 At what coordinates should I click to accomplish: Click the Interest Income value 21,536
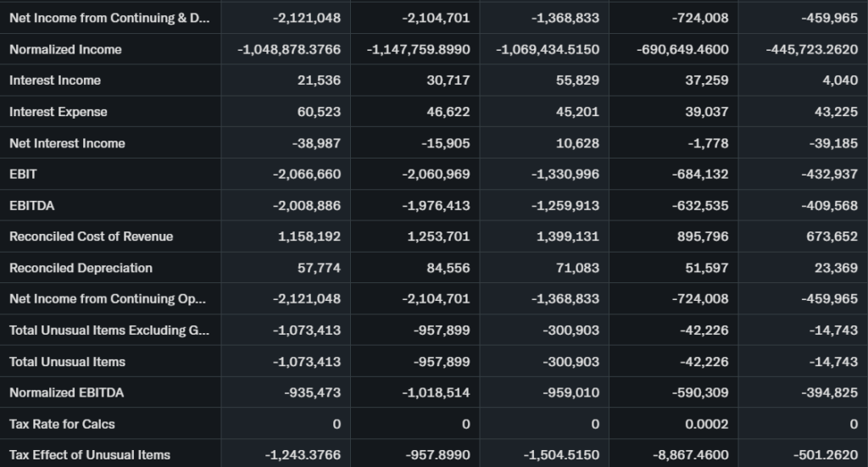(319, 81)
